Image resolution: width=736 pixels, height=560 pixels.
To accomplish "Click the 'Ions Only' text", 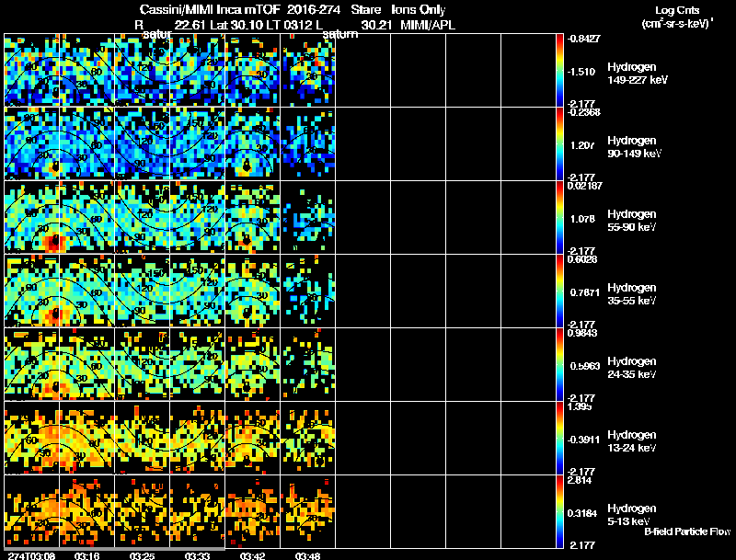I will click(x=419, y=10).
